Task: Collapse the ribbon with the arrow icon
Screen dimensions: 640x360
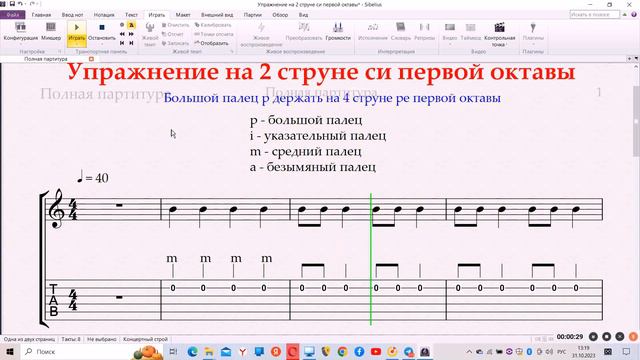Action: point(624,15)
